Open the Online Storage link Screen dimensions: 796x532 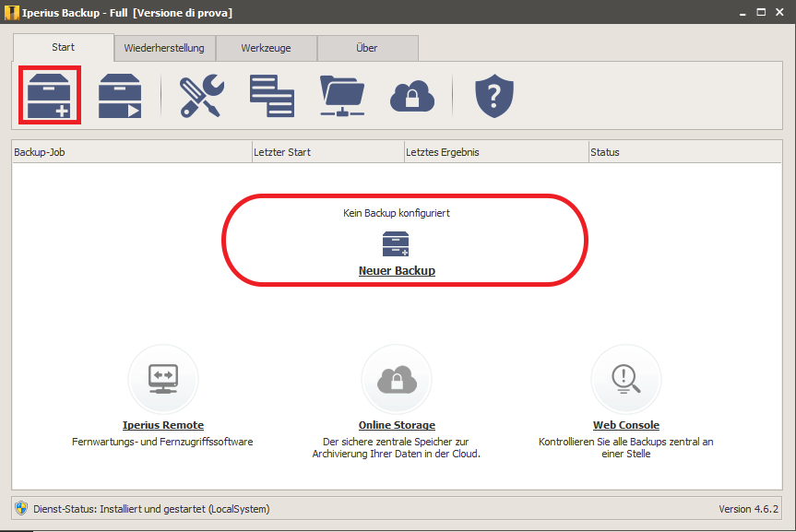397,425
